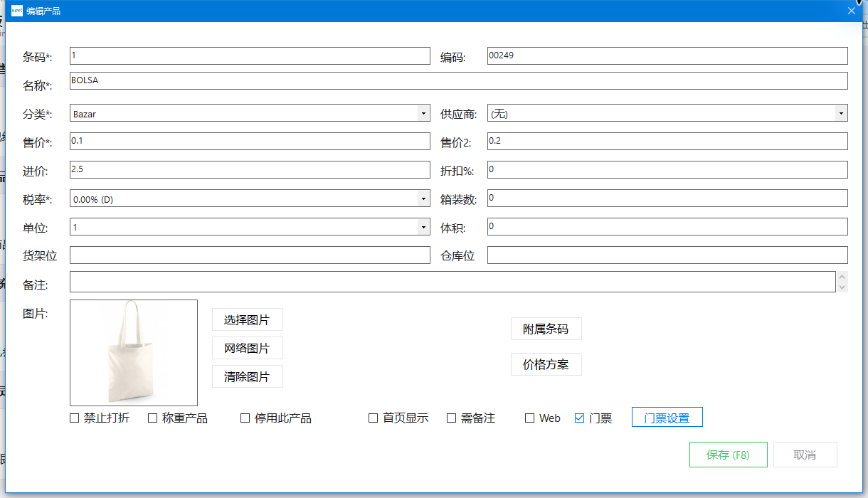Close the 编辑产品 dialog
868x498 pixels.
(x=851, y=11)
